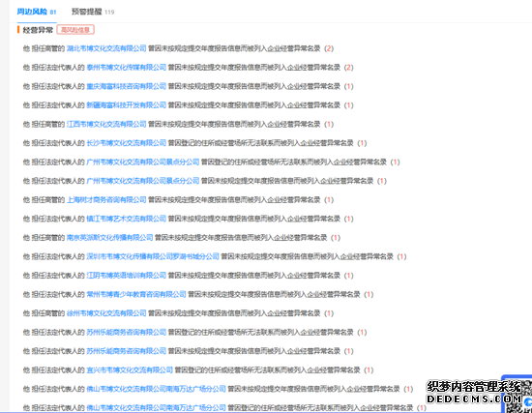Click the red count (2) after 泰州韦博 row
Viewport: 532px width, 413px height.
348,68
